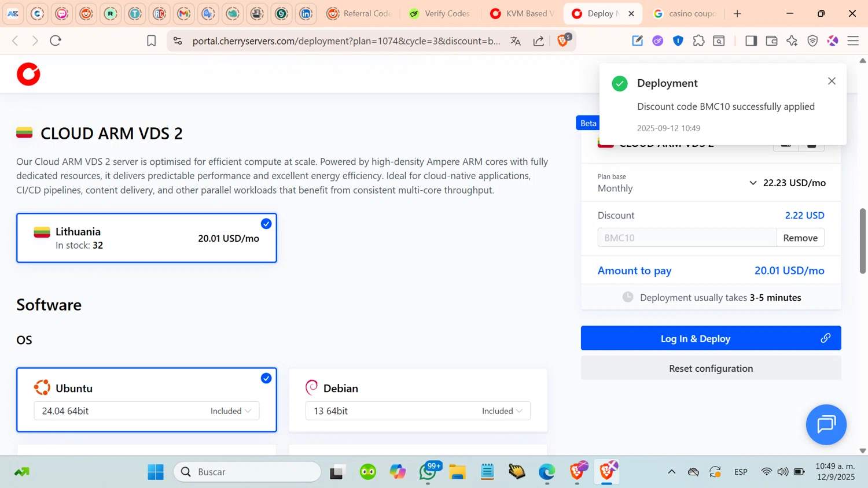This screenshot has width=868, height=488.
Task: Click the Cherry Servers logo in page header
Action: point(28,75)
